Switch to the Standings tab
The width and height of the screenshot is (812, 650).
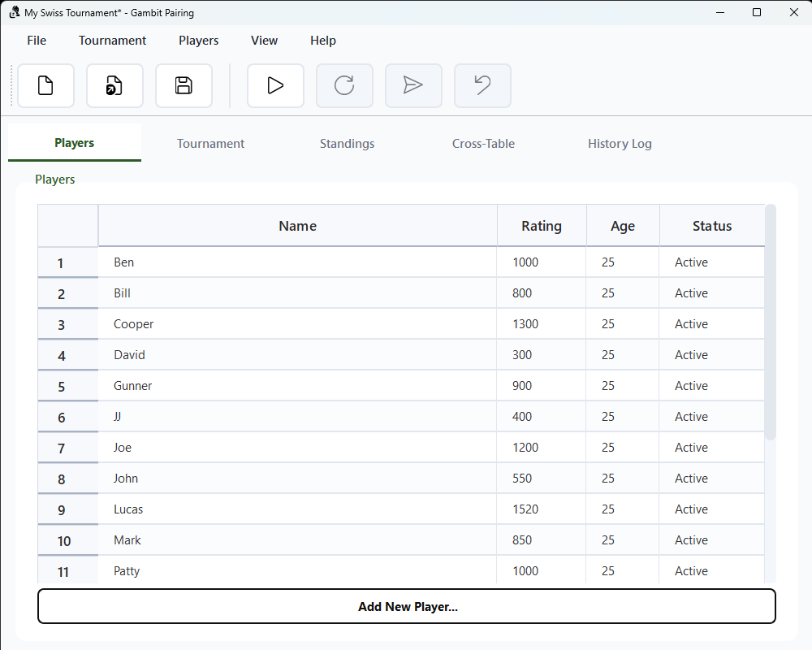coord(347,144)
